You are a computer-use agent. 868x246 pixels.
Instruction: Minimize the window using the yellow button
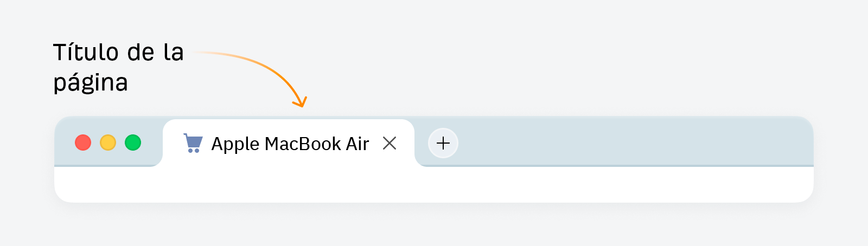pyautogui.click(x=108, y=143)
